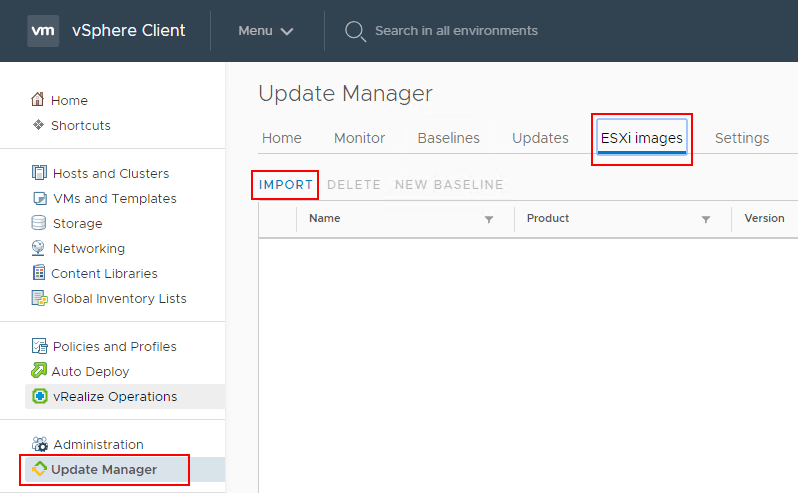This screenshot has height=493, width=798.
Task: Click the search magnifier icon
Action: 355,31
